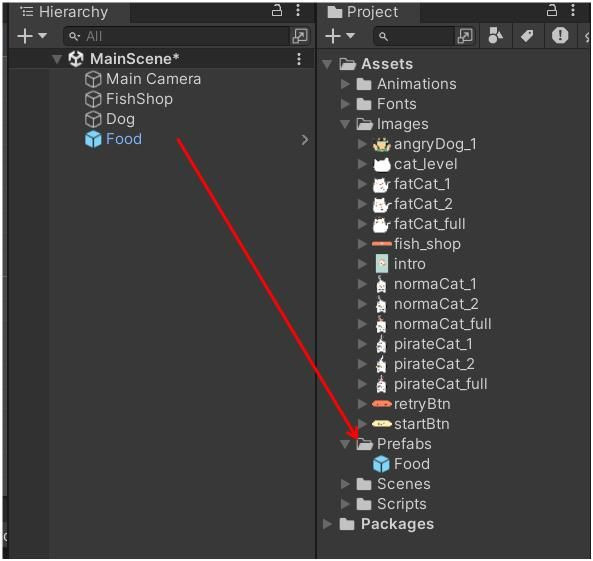Select fish_shop image asset
The image size is (593, 561).
tap(427, 244)
